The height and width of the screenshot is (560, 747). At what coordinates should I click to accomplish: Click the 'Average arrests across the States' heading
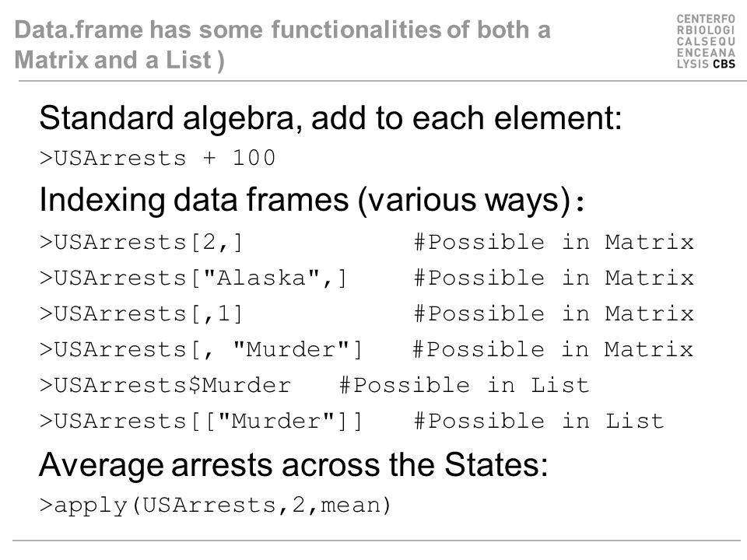(x=293, y=464)
